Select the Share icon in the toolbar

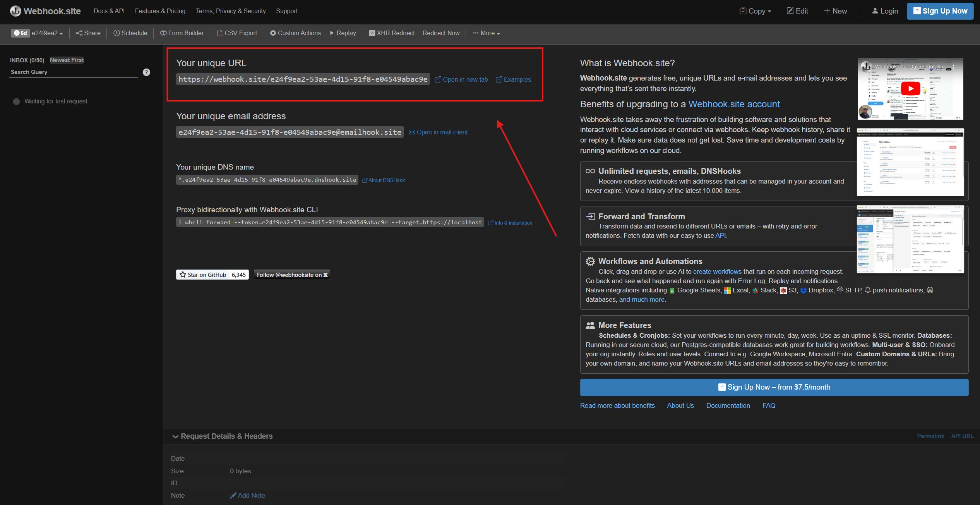(88, 33)
